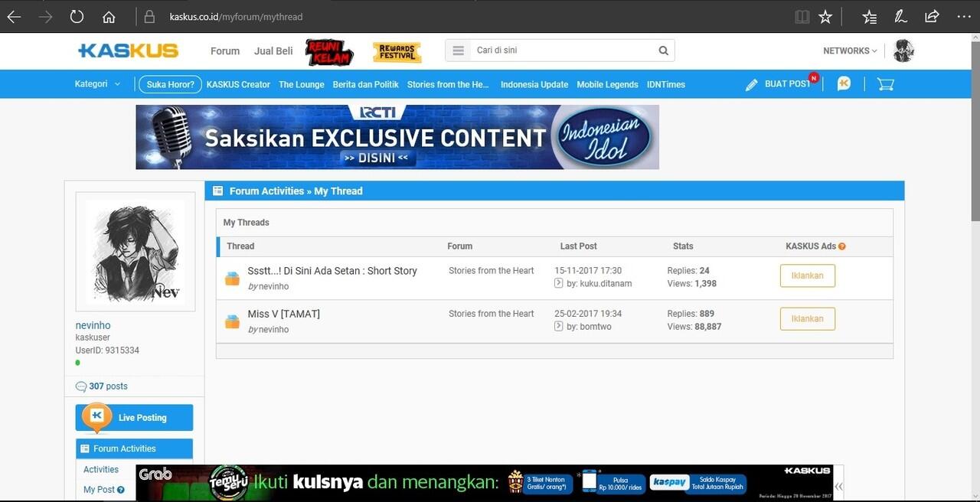Open thread 'Miss V [TAMAT]'
The height and width of the screenshot is (502, 980).
click(x=284, y=314)
